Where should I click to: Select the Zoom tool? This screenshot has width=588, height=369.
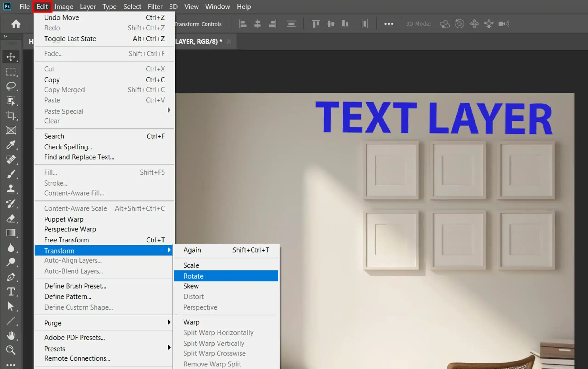tap(11, 350)
